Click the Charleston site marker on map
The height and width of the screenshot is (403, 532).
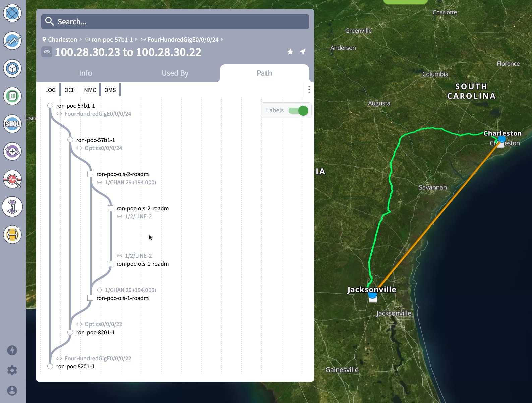pyautogui.click(x=501, y=139)
